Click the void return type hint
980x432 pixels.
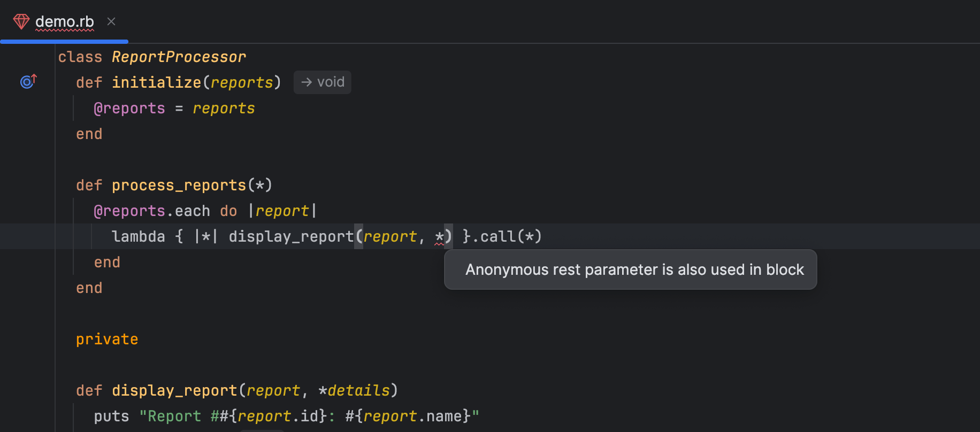coord(323,82)
